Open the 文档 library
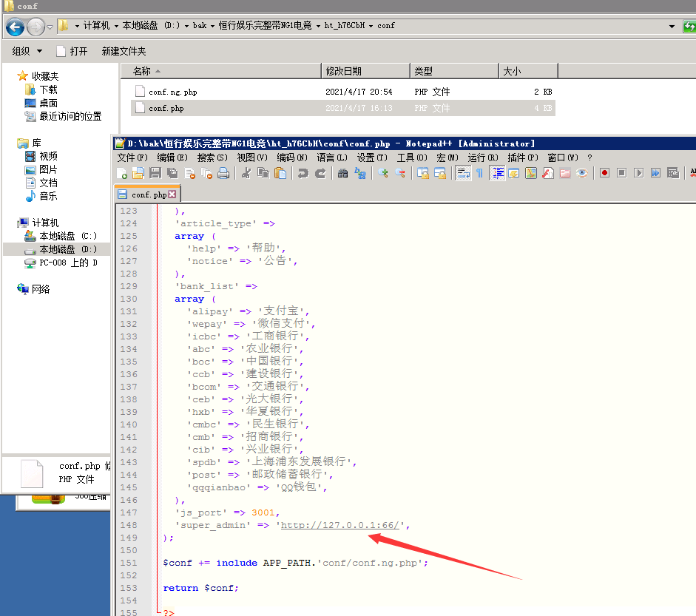The width and height of the screenshot is (696, 616). pyautogui.click(x=41, y=183)
